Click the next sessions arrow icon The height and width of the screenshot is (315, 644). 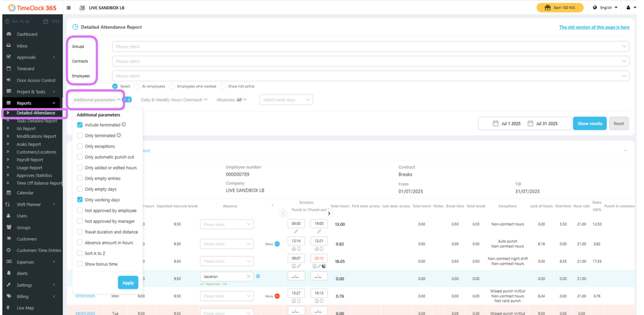coord(329,213)
